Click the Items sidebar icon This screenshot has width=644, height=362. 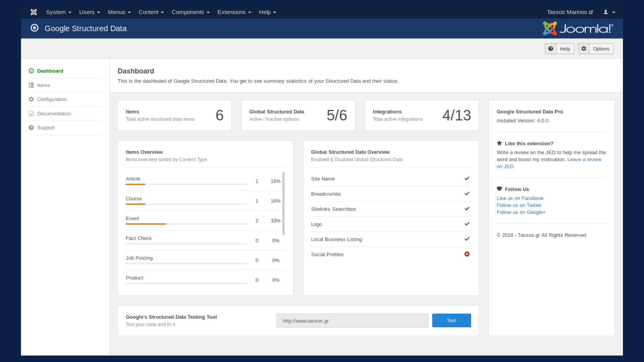(31, 85)
